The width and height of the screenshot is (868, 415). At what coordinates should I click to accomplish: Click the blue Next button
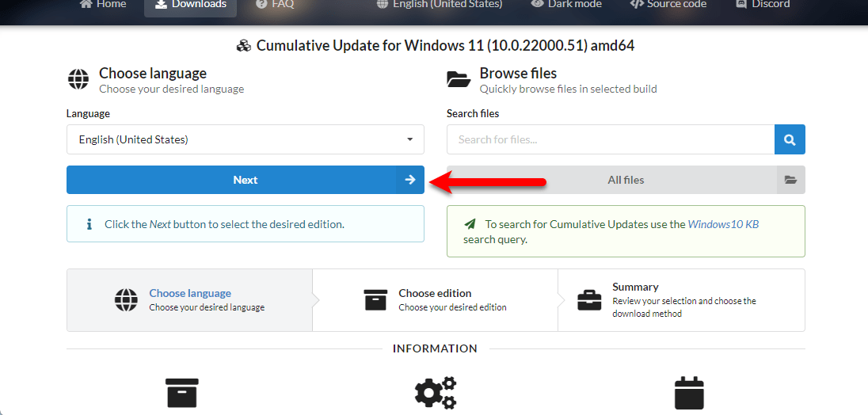(x=246, y=180)
